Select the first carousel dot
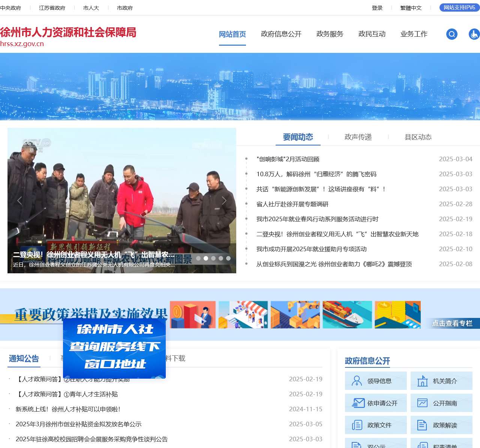Image resolution: width=480 pixels, height=448 pixels. 198,258
